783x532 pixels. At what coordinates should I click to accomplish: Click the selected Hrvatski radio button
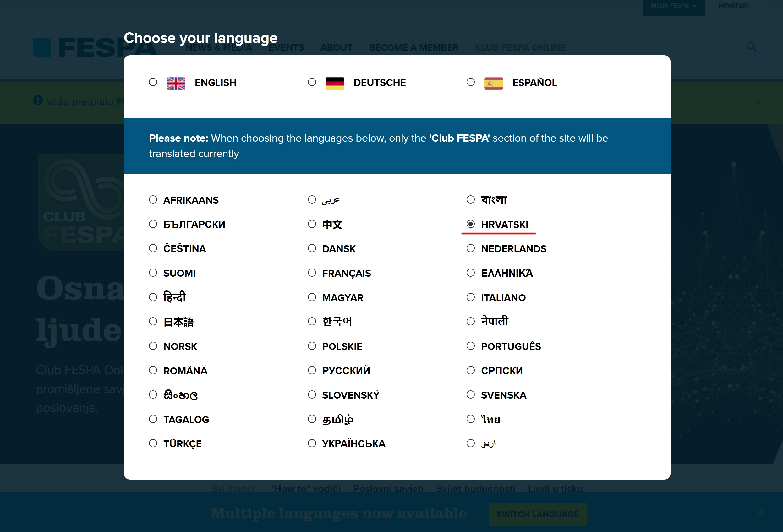[x=471, y=224]
